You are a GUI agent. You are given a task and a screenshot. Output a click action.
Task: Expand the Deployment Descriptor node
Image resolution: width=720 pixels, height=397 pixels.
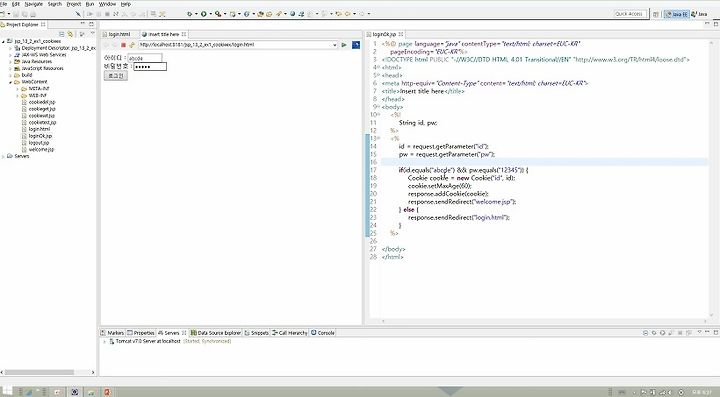[x=11, y=48]
